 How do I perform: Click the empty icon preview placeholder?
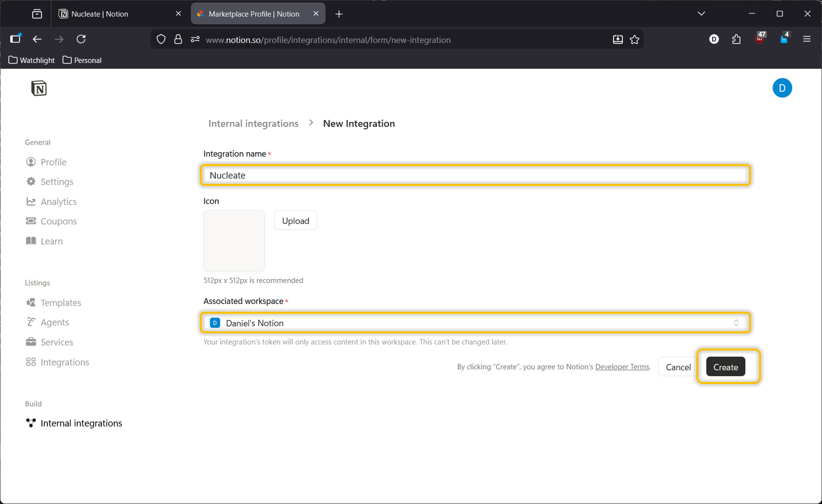pyautogui.click(x=234, y=240)
